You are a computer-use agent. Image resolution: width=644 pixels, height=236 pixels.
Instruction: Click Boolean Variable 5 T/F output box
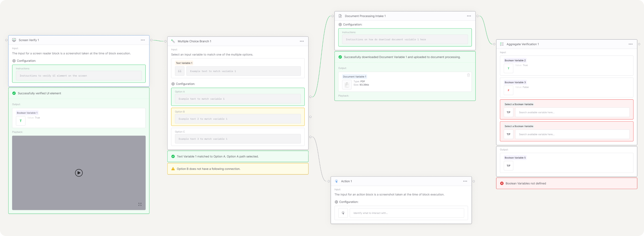click(x=508, y=166)
